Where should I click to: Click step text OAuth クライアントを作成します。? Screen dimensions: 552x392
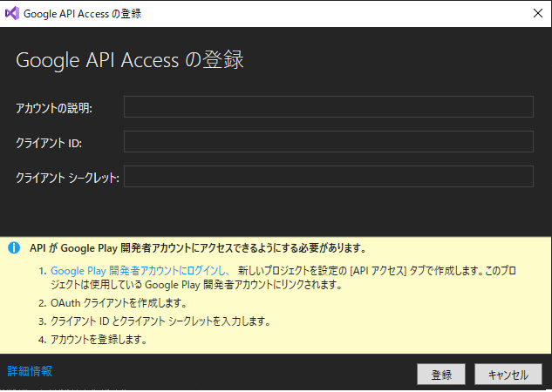pyautogui.click(x=119, y=302)
